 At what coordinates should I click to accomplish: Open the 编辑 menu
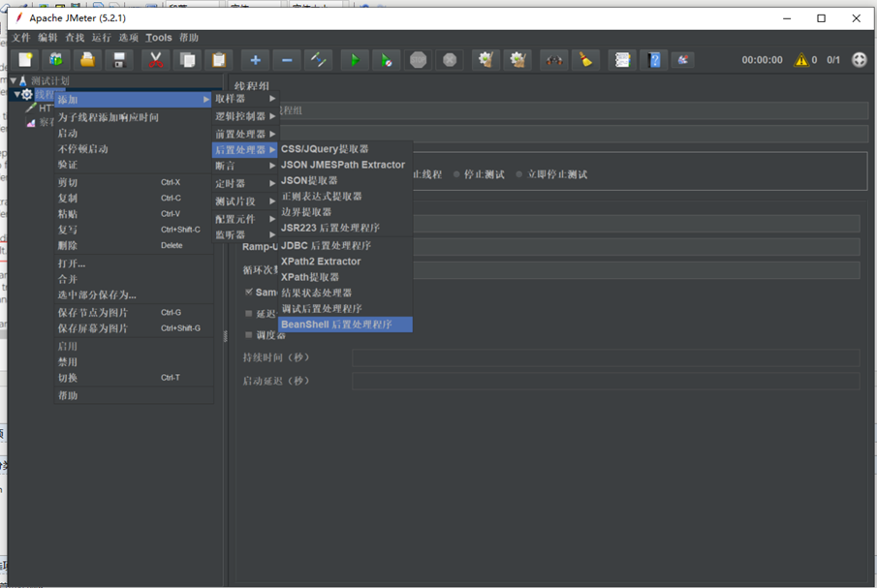click(48, 38)
